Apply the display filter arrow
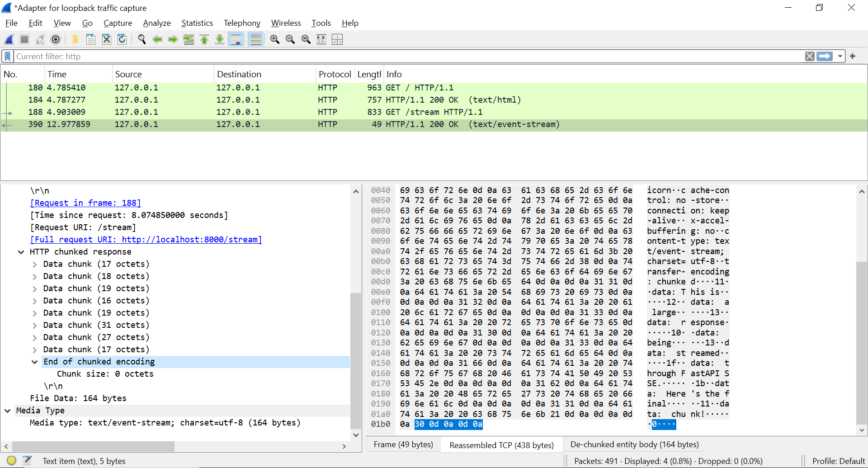This screenshot has width=868, height=468. tap(825, 57)
